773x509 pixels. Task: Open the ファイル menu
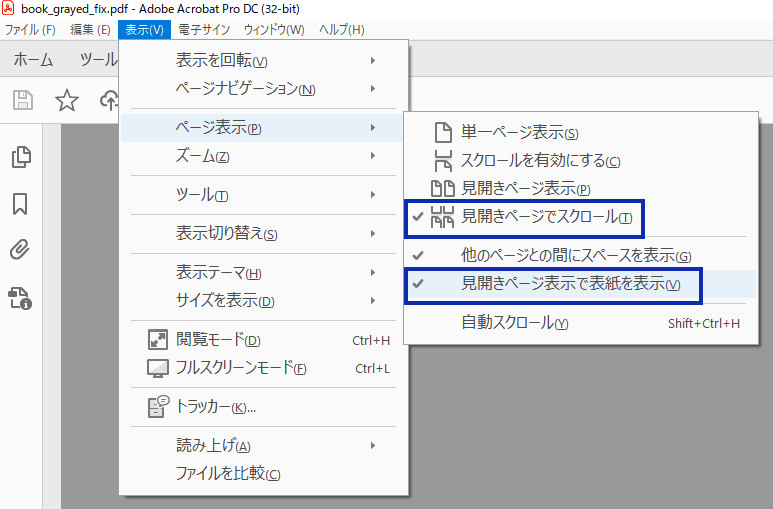[30, 30]
